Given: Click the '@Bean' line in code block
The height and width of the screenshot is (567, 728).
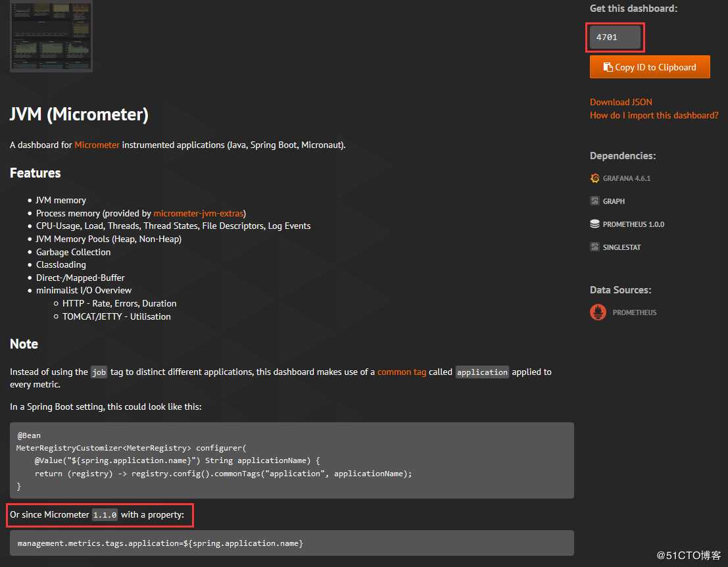Looking at the screenshot, I should pyautogui.click(x=29, y=435).
